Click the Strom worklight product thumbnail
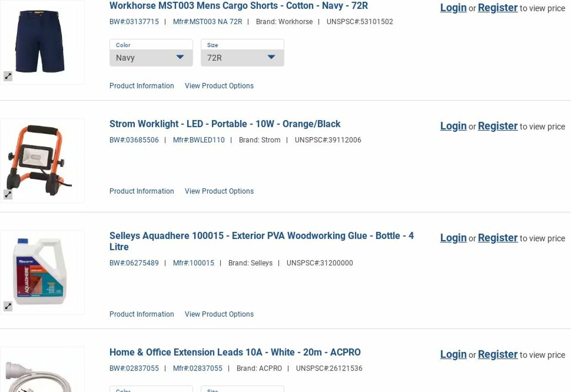The width and height of the screenshot is (571, 392). (x=42, y=160)
